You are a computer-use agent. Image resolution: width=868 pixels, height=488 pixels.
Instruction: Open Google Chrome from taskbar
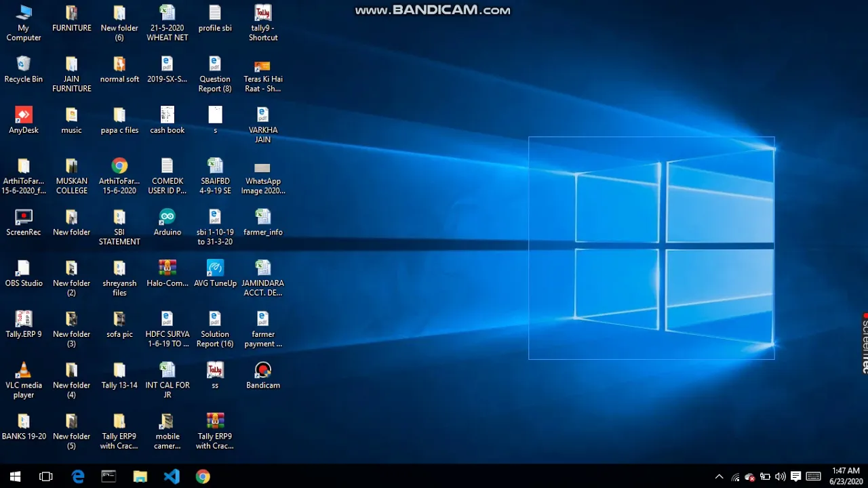tap(203, 476)
